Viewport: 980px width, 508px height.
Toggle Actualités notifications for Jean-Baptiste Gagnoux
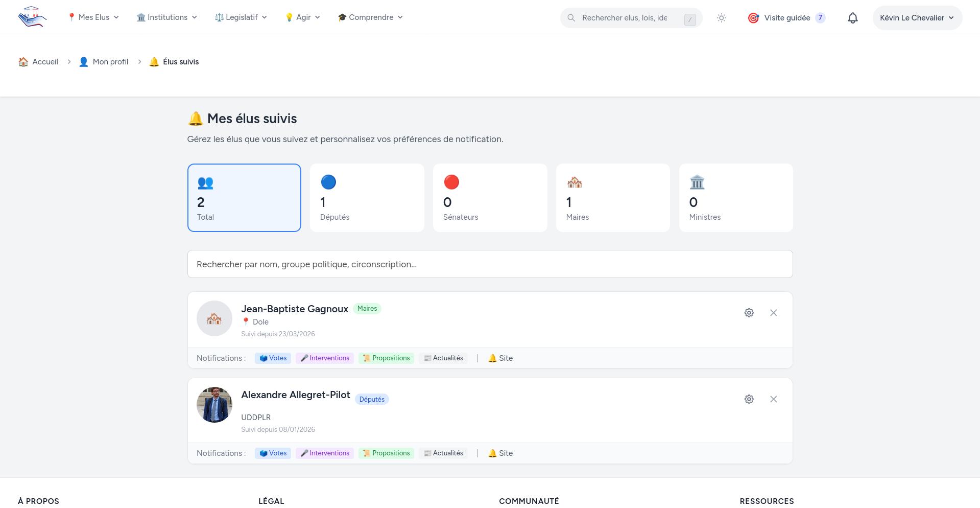[x=443, y=358]
